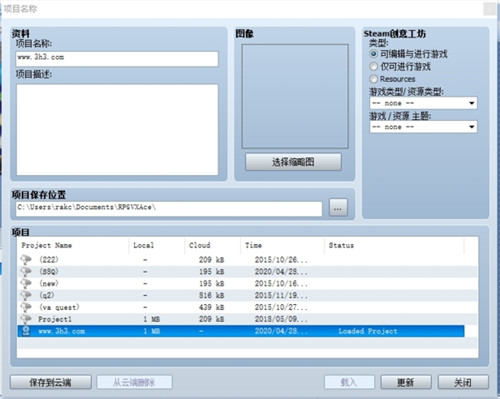This screenshot has height=399, width=500.
Task: Click the Delete from Cloud button
Action: pos(134,382)
